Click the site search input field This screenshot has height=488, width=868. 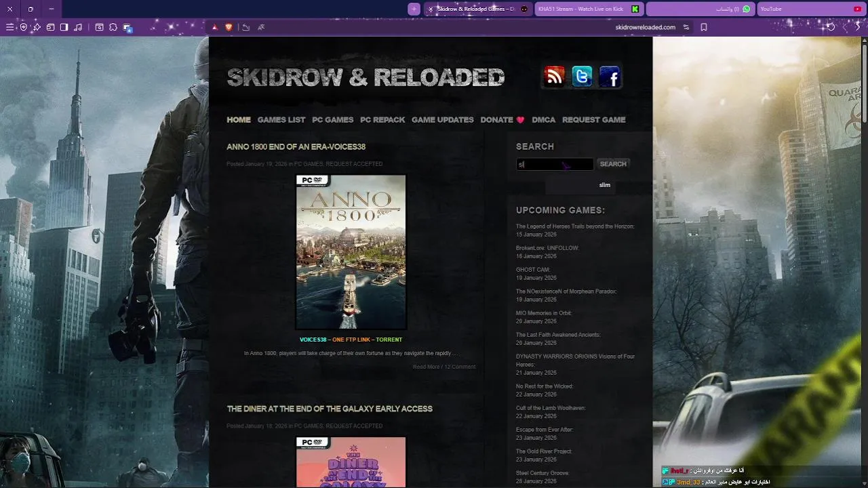[x=555, y=164]
